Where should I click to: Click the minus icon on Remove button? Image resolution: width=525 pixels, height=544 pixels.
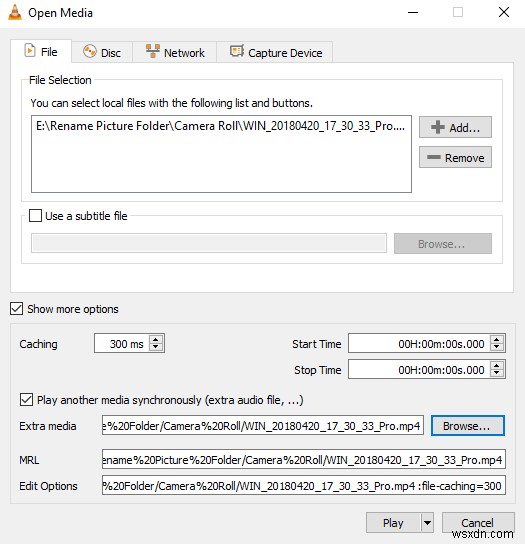434,157
